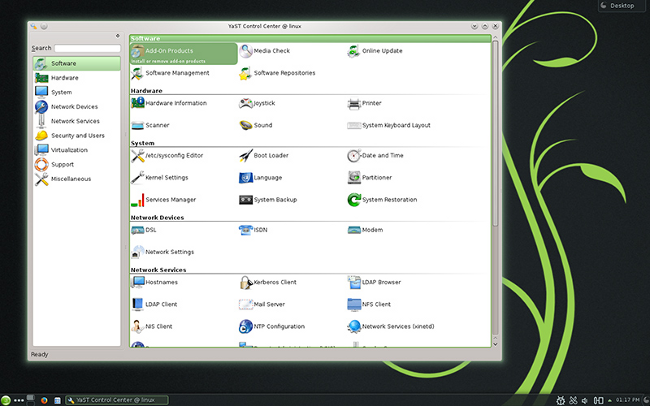650x406 pixels.
Task: Select YaST Control Center taskbar entry
Action: tap(117, 400)
